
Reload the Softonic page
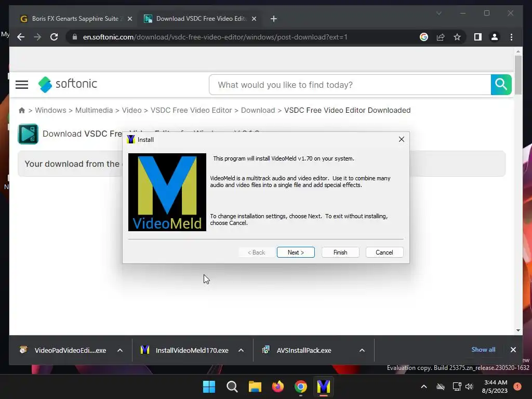[x=54, y=37]
